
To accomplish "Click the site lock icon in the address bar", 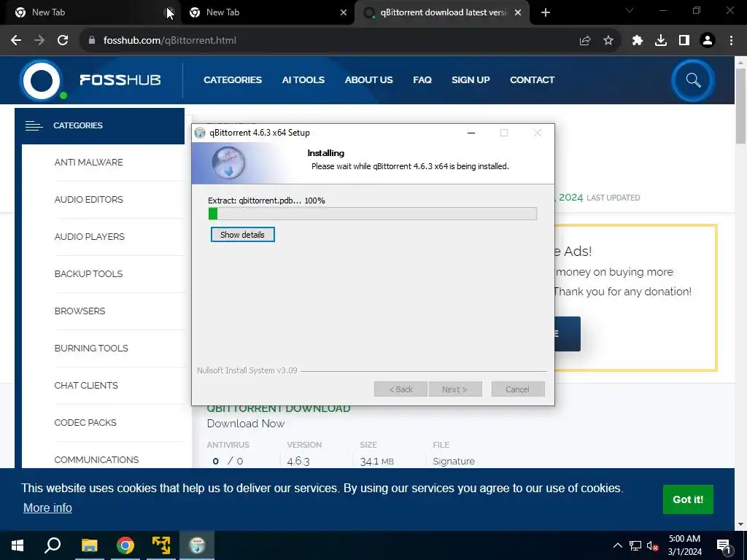I will coord(92,41).
